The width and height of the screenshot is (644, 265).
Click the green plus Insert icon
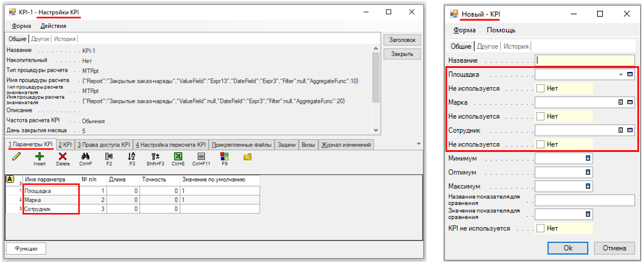pos(40,157)
